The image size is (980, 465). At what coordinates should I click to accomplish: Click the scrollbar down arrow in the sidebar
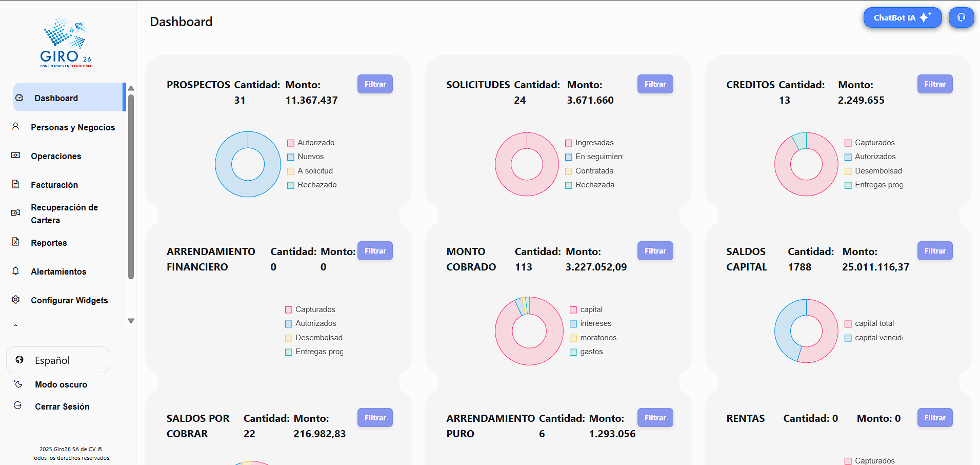point(131,320)
